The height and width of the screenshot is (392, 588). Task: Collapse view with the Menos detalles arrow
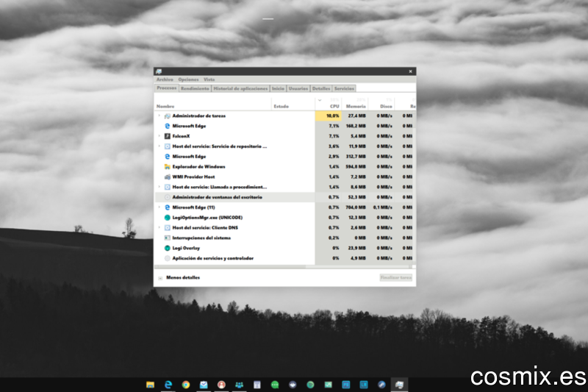(160, 278)
